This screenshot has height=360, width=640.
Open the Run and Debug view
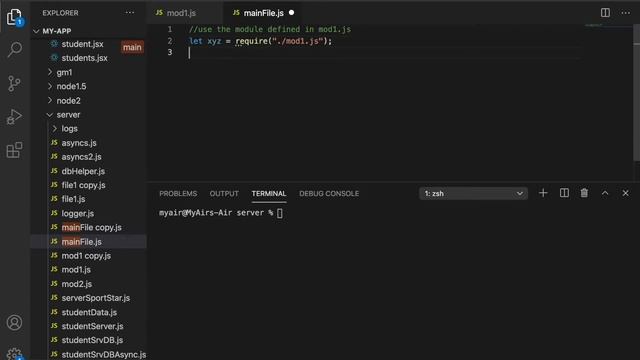[x=14, y=117]
